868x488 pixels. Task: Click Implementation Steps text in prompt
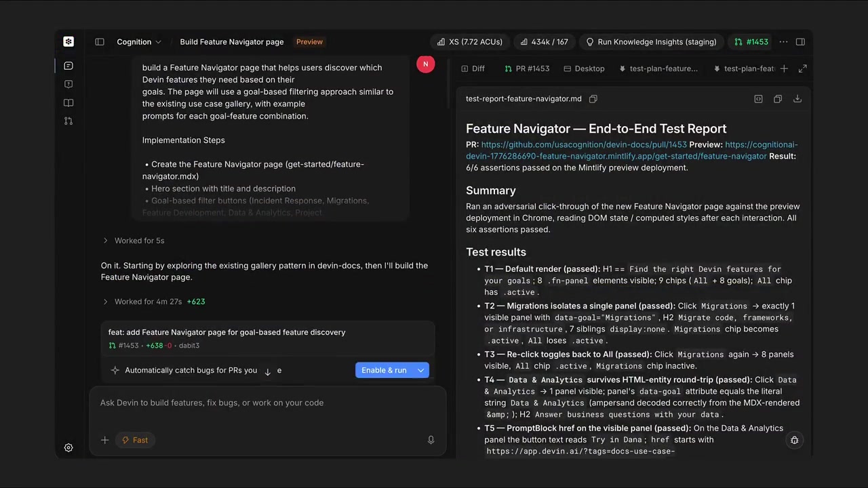click(x=184, y=140)
